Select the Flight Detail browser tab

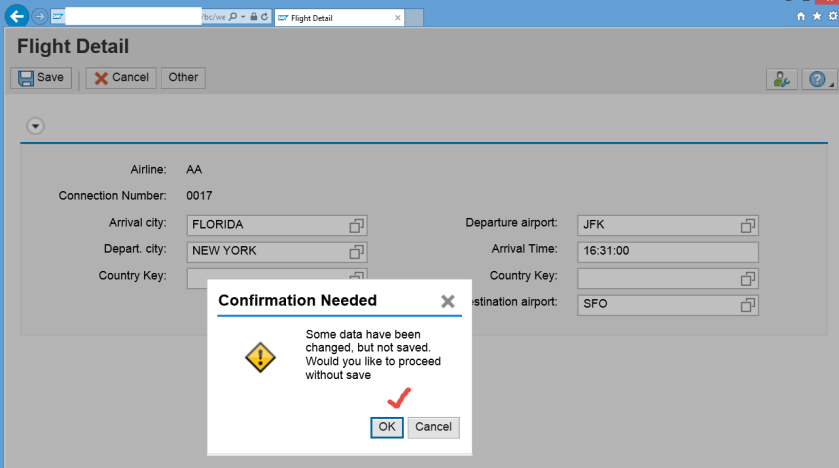pos(339,18)
